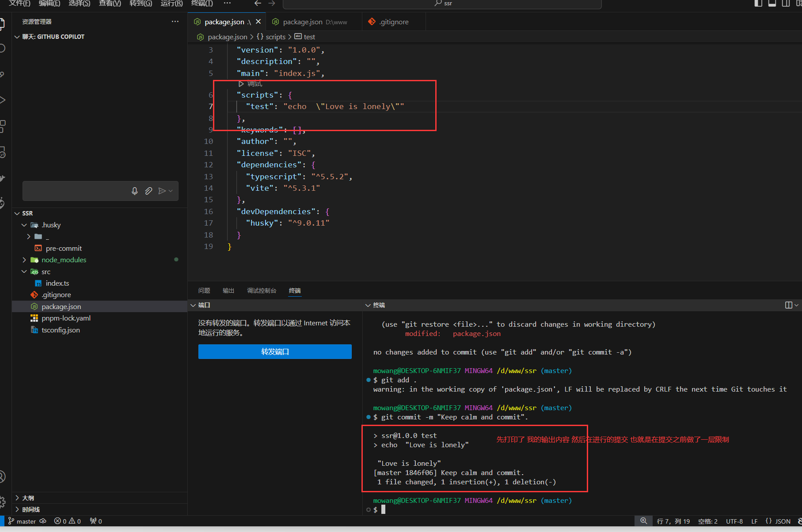Send the Copilot chat message
The image size is (802, 532).
click(162, 191)
